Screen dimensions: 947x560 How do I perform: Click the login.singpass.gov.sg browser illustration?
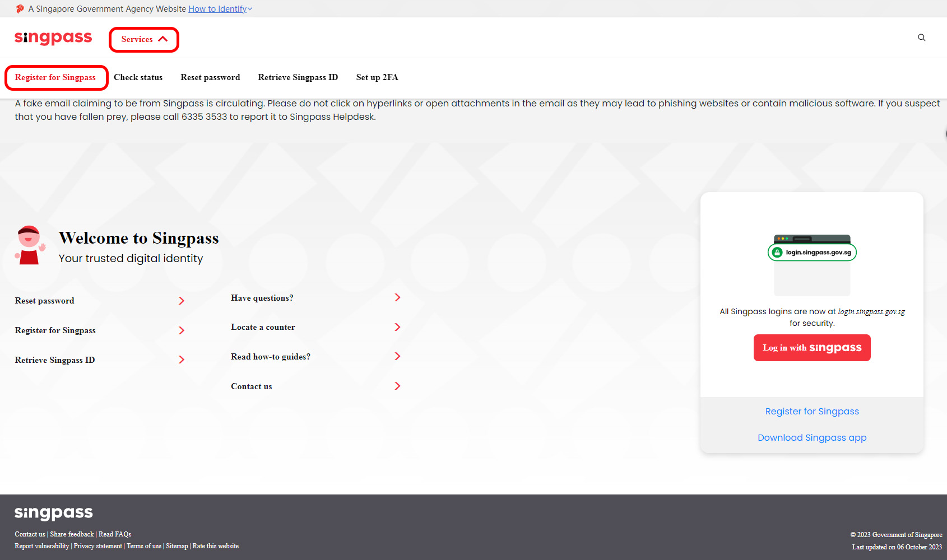pos(812,265)
